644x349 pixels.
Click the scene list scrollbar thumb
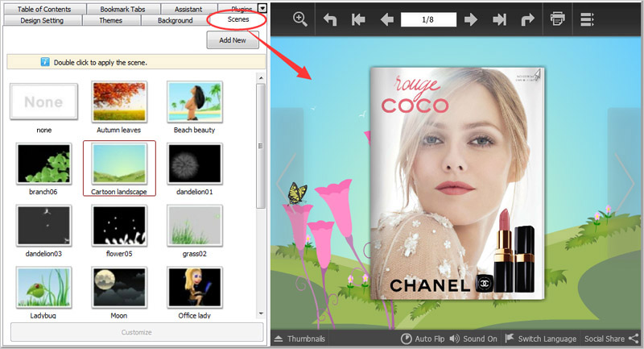[261, 146]
